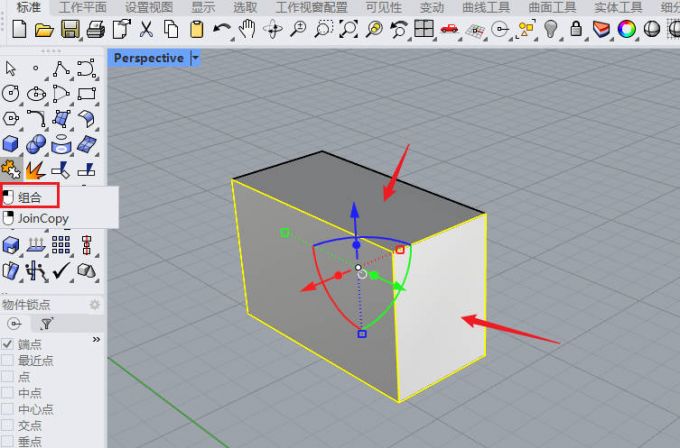Enable the 中心点 snap checkbox
Viewport: 680px width, 448px height.
click(7, 409)
